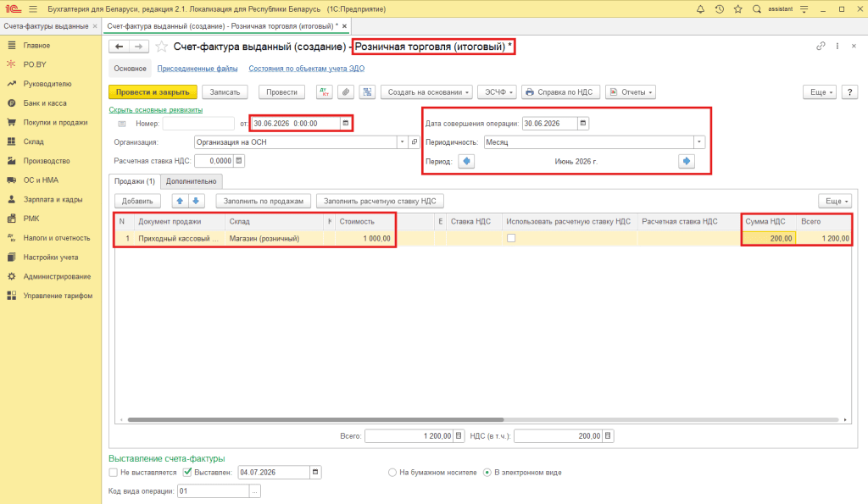Click the Номер input field
The height and width of the screenshot is (504, 868).
click(198, 124)
